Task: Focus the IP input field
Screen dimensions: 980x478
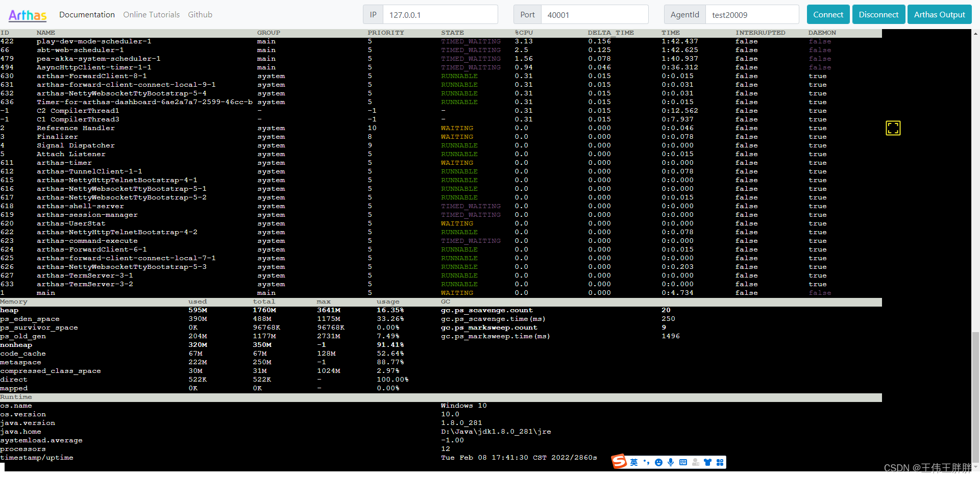Action: (440, 15)
